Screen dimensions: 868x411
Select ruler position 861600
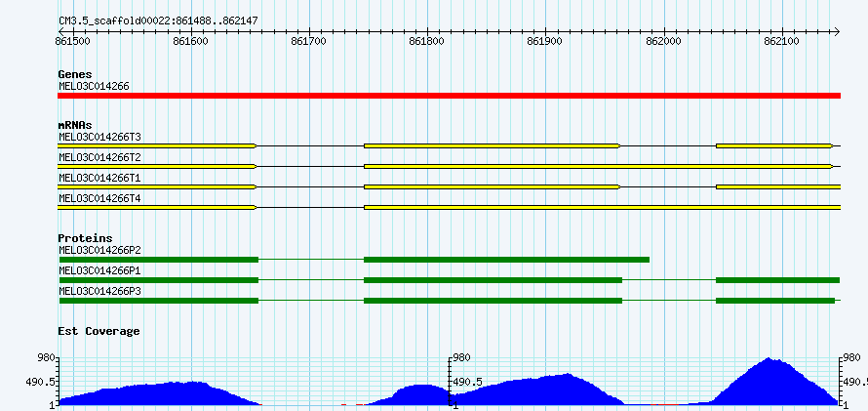pos(191,41)
